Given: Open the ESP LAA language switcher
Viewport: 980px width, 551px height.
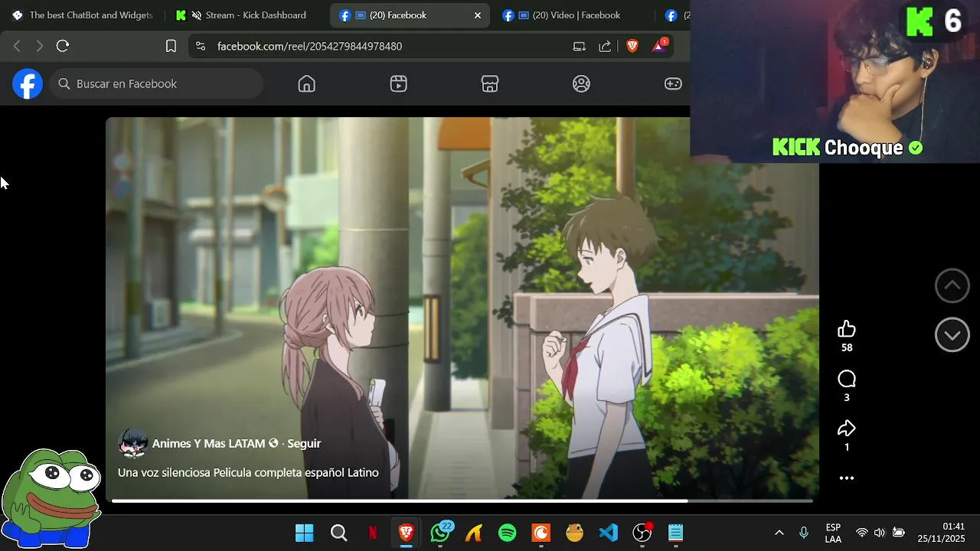Looking at the screenshot, I should tap(833, 533).
